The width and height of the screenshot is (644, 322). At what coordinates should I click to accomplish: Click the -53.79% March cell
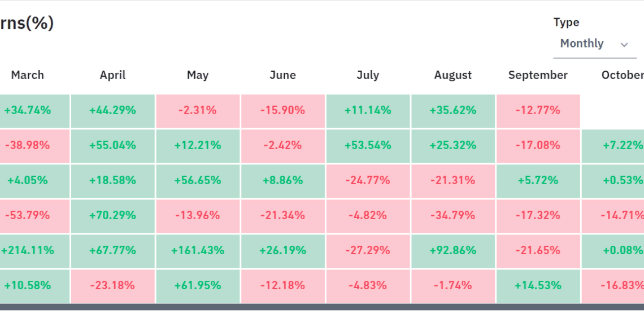(x=27, y=215)
